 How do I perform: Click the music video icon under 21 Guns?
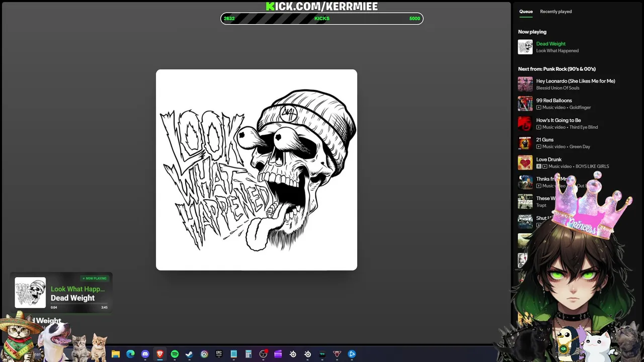(539, 147)
